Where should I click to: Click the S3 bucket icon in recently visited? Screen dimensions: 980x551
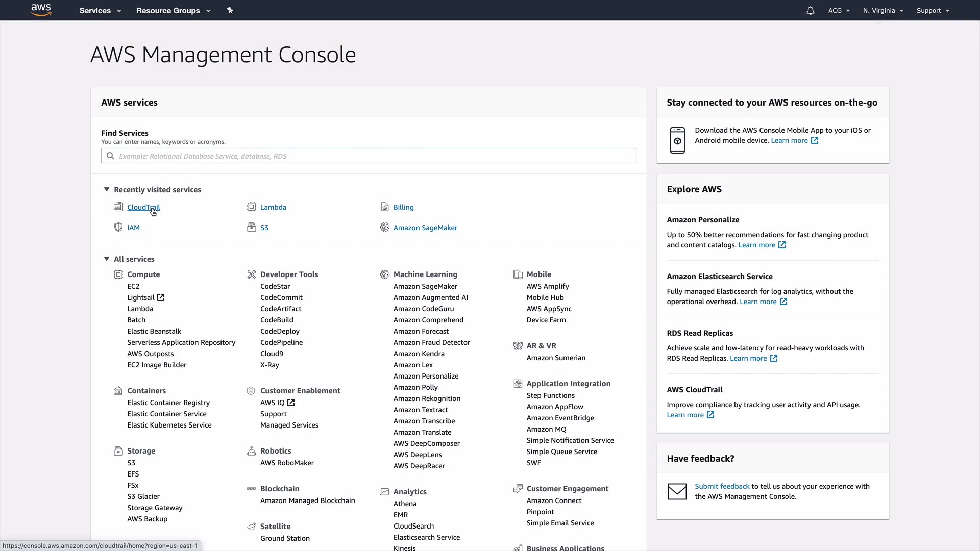251,227
